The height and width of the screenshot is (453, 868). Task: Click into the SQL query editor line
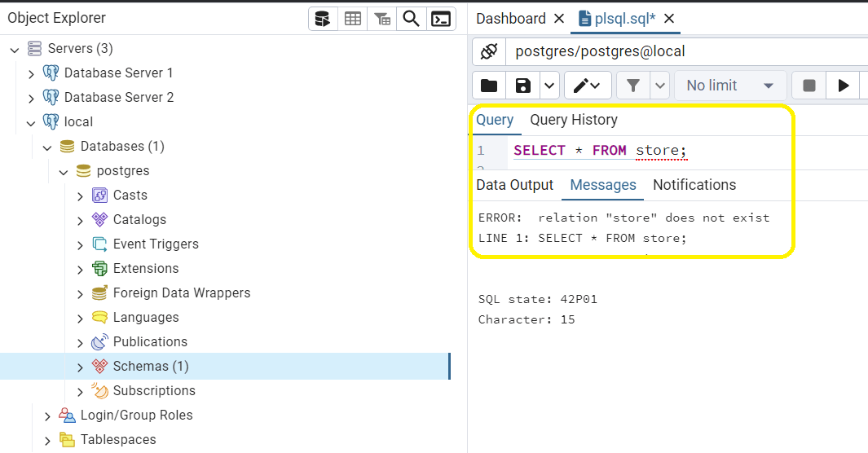tap(686, 151)
